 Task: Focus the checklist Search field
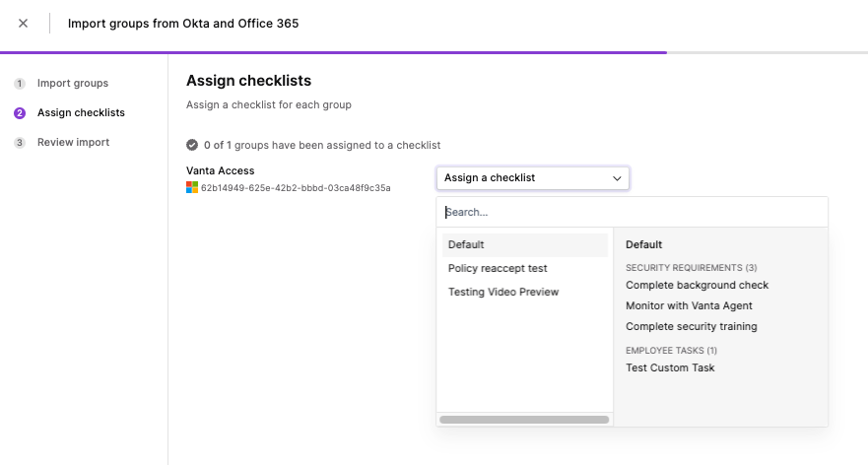pos(633,212)
